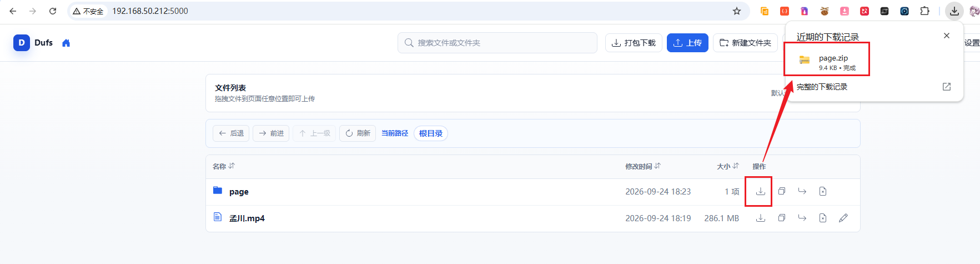Click the dark blue circular extension icon
980x264 pixels.
[904, 11]
